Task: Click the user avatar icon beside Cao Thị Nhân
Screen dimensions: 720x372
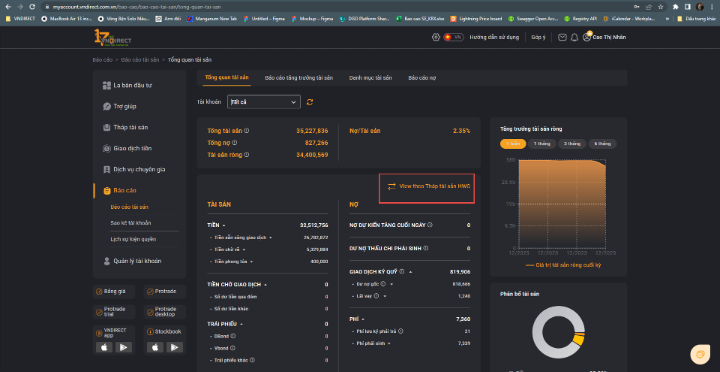Action: [586, 37]
